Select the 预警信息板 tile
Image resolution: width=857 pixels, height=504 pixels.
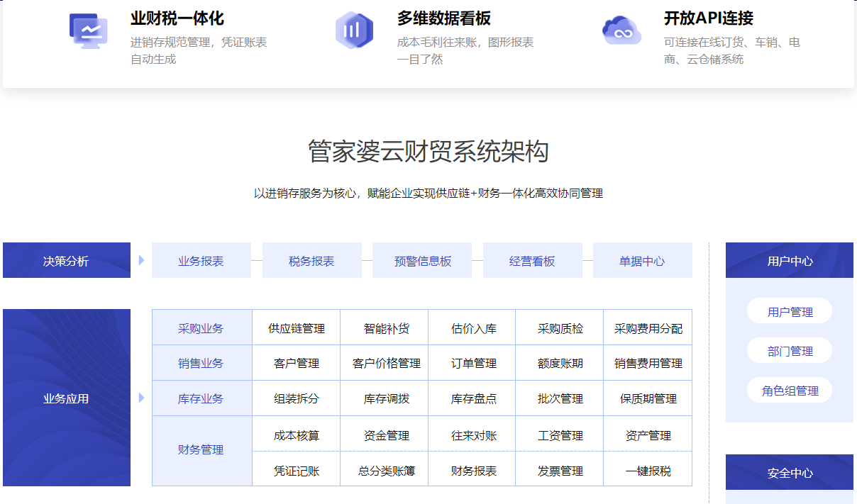tap(422, 260)
